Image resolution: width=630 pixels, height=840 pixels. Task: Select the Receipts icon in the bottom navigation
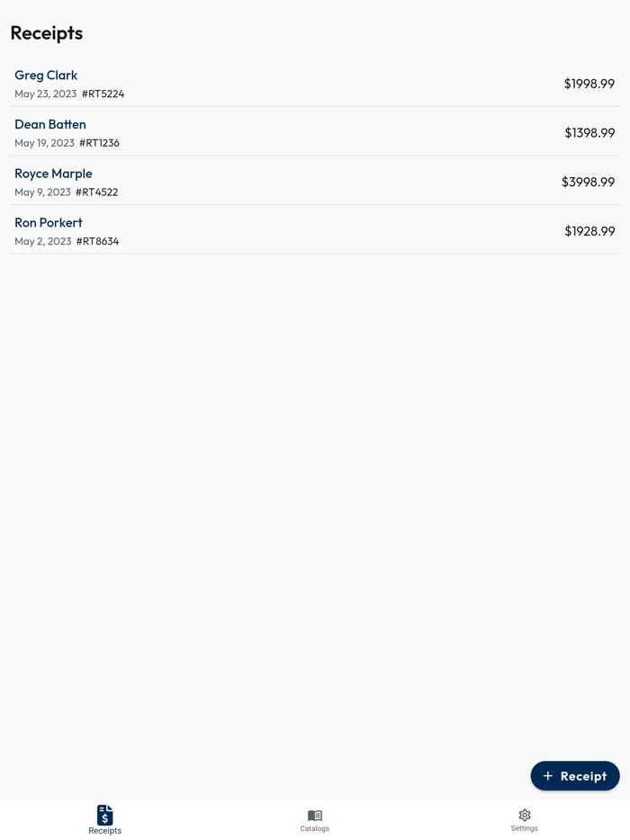pos(105,815)
